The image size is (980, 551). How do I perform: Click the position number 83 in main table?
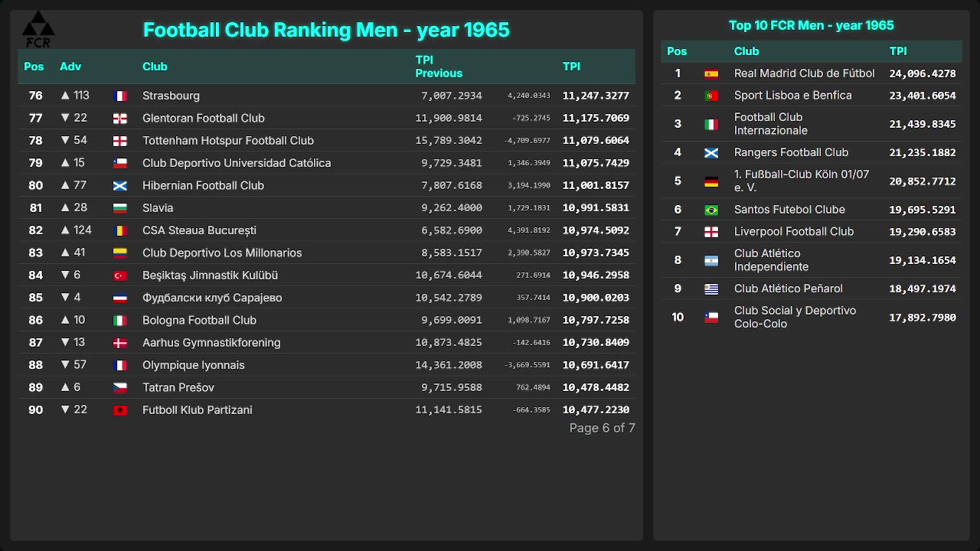click(x=36, y=253)
